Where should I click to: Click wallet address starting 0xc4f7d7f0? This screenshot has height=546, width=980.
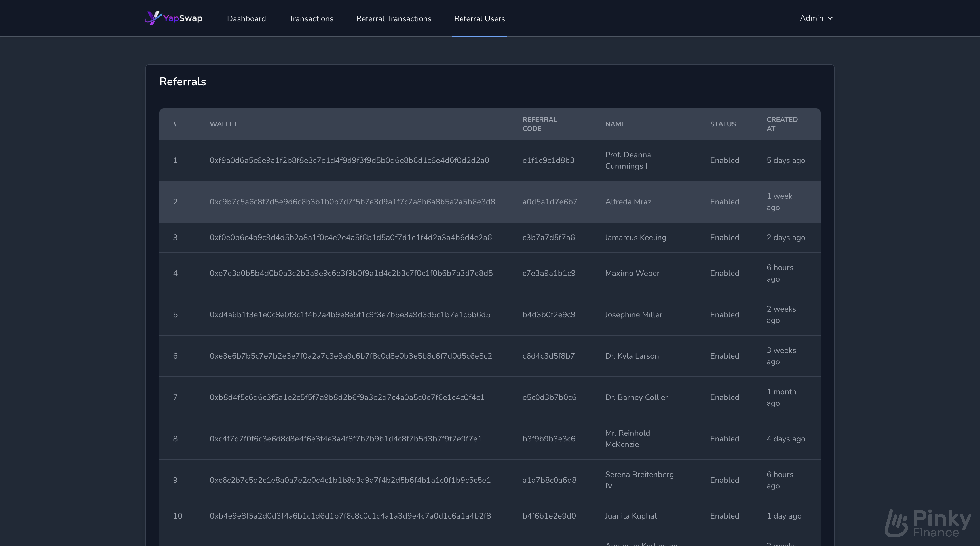click(x=346, y=439)
